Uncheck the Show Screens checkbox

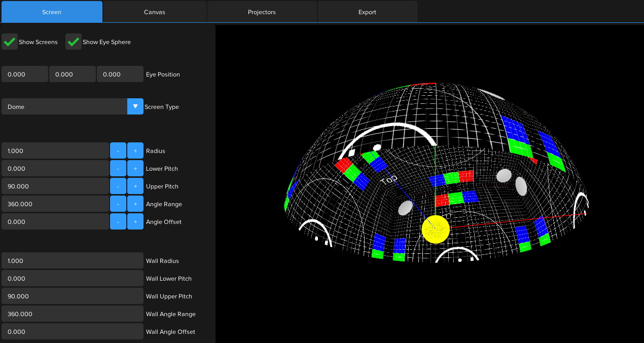click(10, 42)
